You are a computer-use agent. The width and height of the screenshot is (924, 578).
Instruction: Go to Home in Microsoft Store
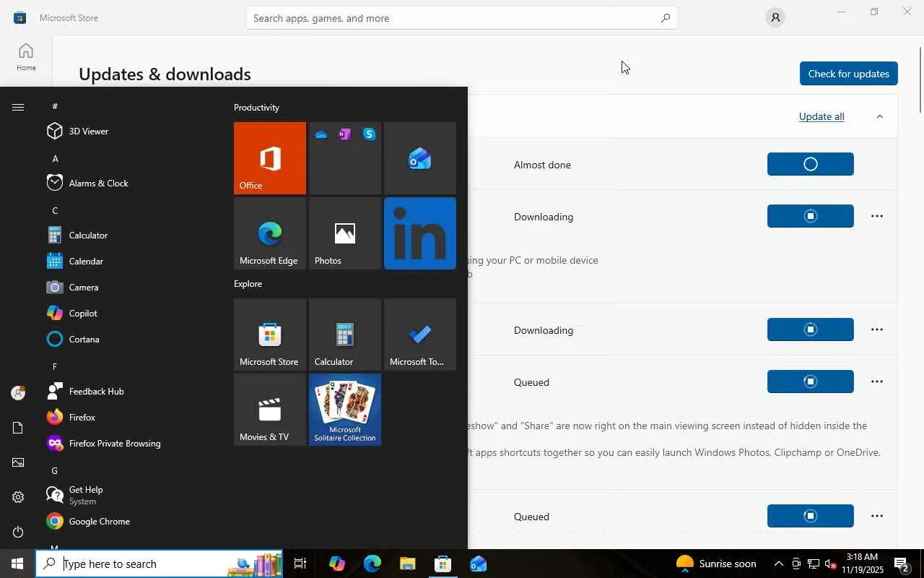26,57
